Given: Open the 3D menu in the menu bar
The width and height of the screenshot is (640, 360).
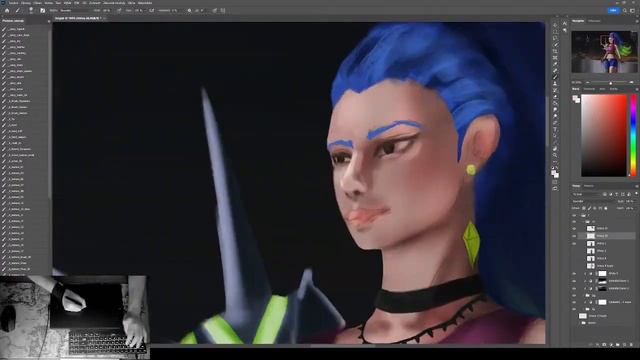Looking at the screenshot, I should [84, 3].
